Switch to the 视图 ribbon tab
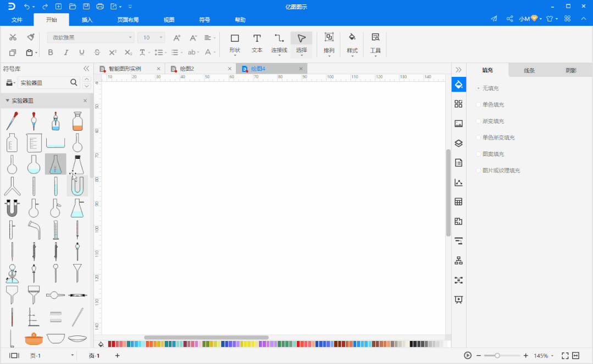The image size is (593, 364). pyautogui.click(x=169, y=20)
